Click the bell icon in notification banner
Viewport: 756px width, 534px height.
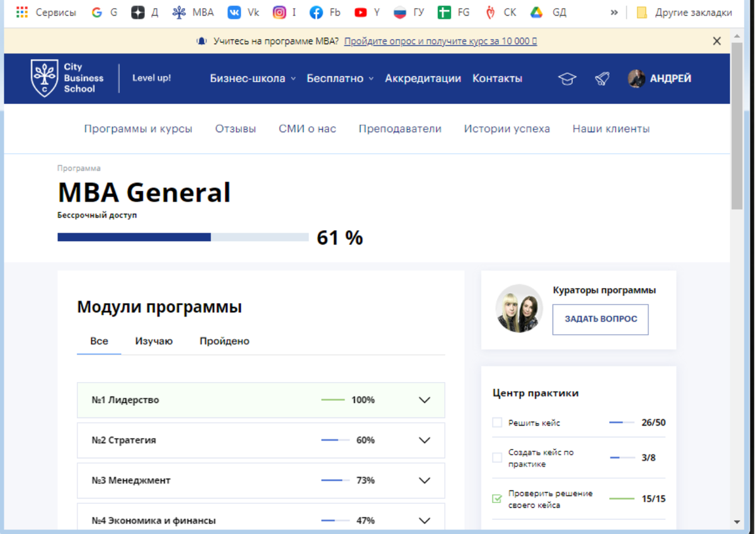(x=202, y=41)
